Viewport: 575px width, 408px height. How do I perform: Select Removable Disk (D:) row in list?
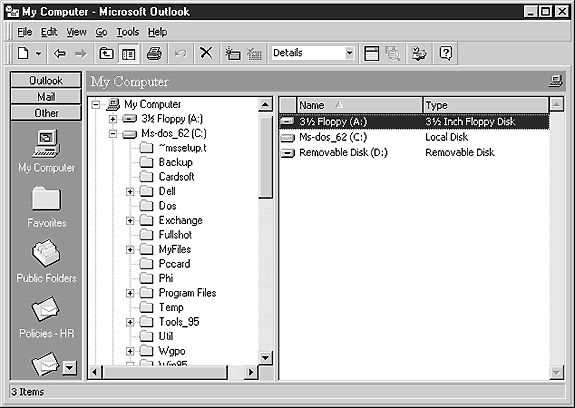(x=414, y=152)
